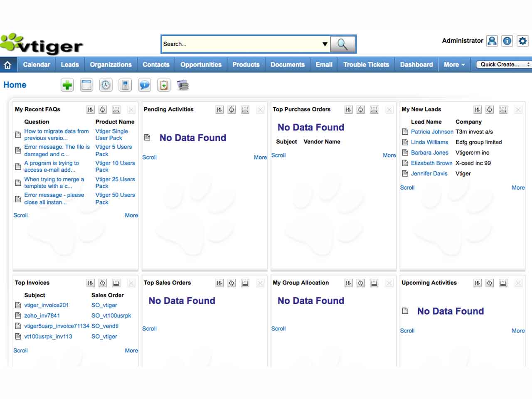Edit settings of Top Purchase Orders widget

point(348,110)
